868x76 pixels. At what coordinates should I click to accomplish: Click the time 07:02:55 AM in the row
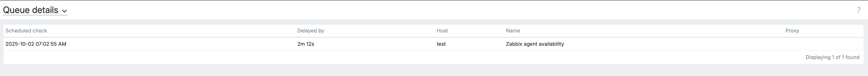click(x=51, y=44)
